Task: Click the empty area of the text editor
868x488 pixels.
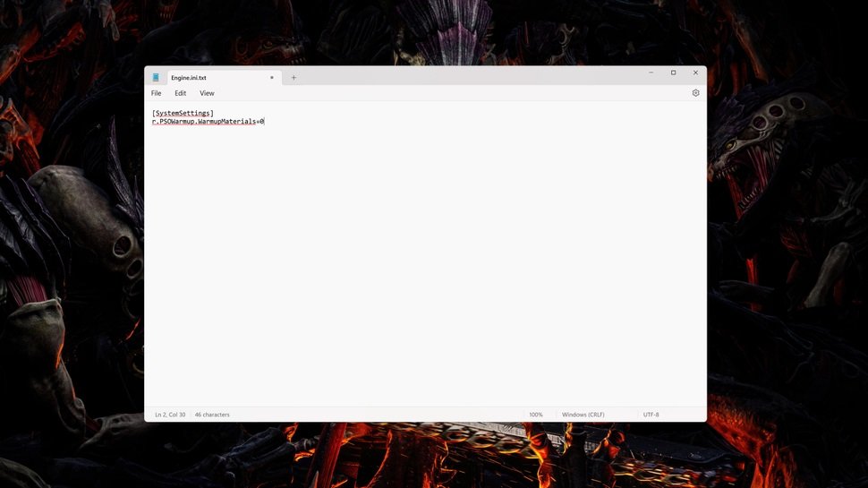Action: 425,269
